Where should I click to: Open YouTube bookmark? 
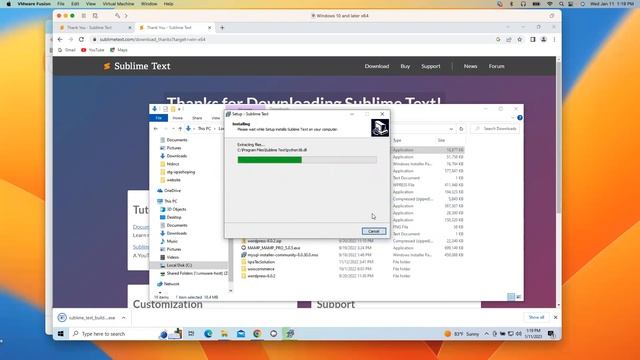pos(92,50)
